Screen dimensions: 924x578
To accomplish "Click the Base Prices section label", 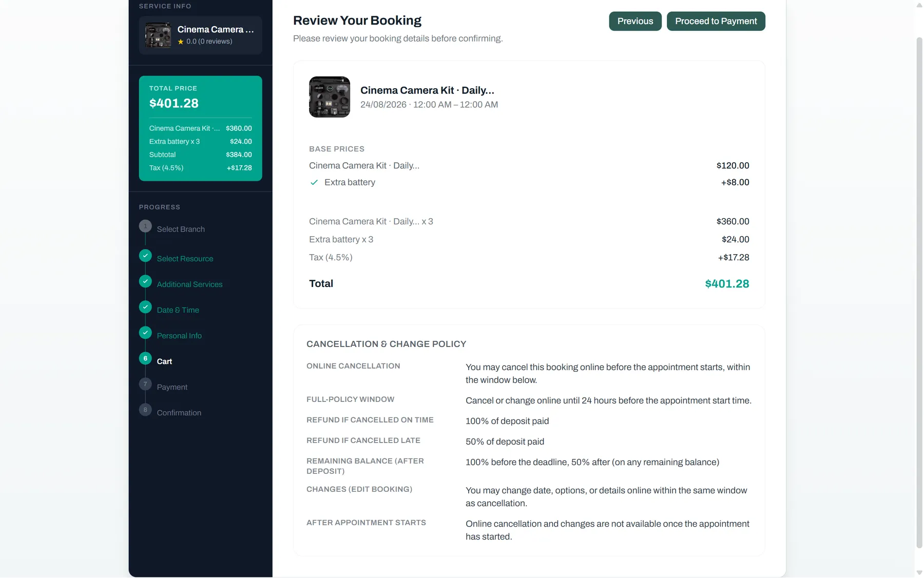I will 337,149.
